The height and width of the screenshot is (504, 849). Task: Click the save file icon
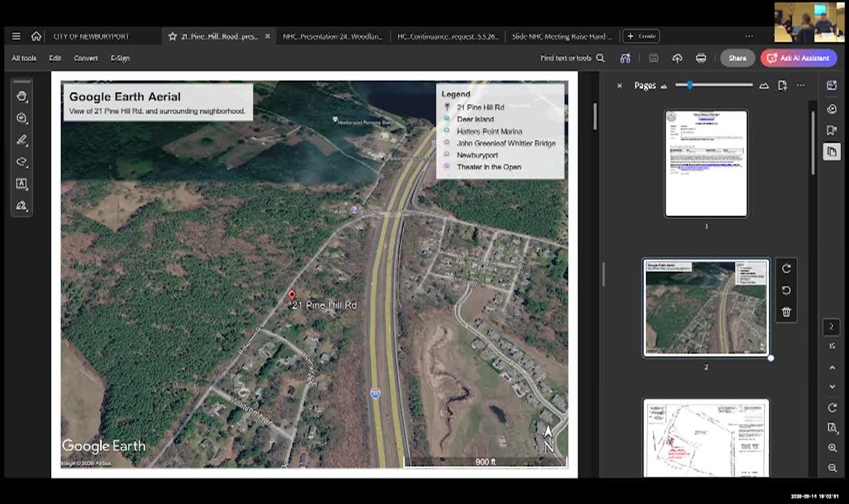click(653, 58)
